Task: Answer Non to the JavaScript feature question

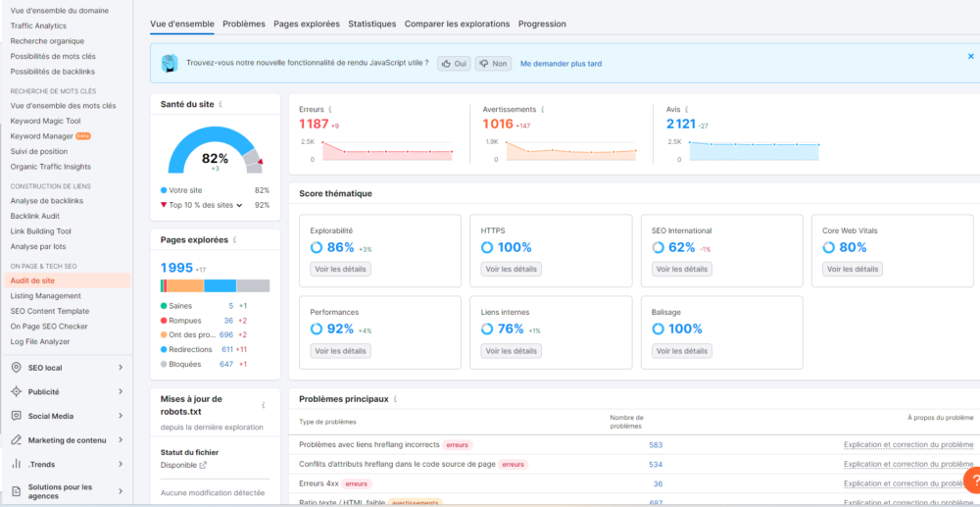Action: 493,64
